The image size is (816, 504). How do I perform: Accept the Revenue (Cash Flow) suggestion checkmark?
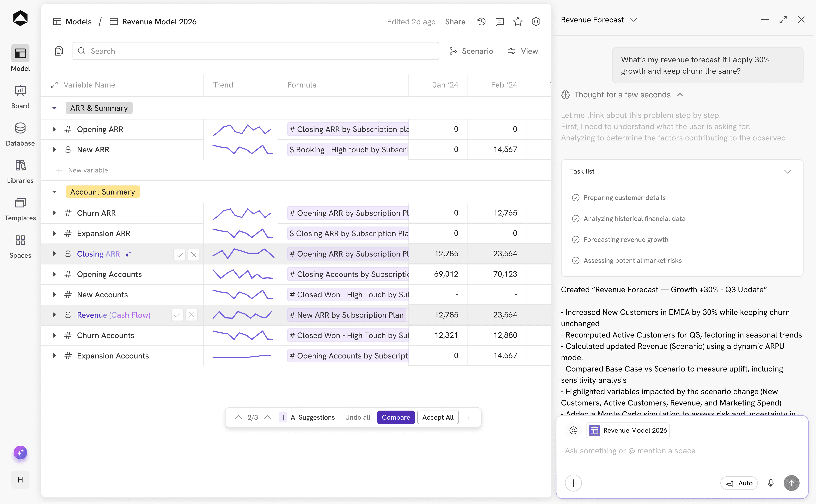[x=177, y=315]
